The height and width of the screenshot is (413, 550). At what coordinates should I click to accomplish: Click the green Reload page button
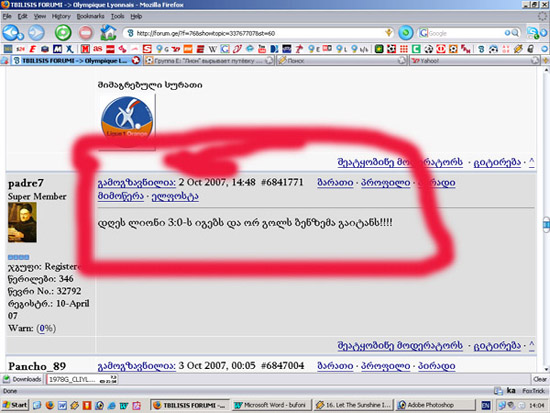(x=63, y=33)
